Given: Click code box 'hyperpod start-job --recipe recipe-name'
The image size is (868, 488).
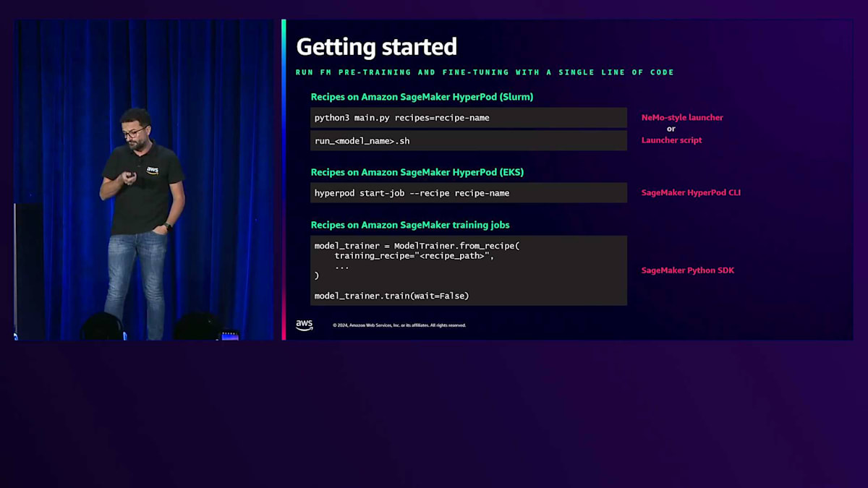Looking at the screenshot, I should pos(469,193).
